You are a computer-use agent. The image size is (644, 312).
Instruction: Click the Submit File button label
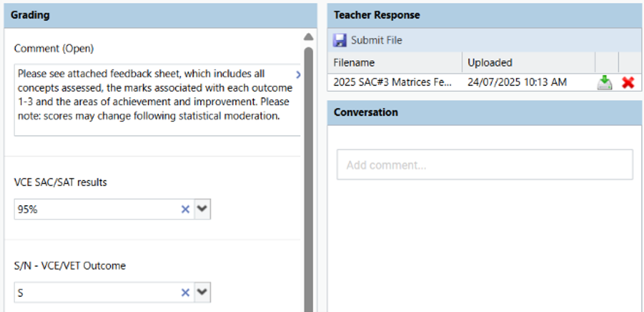click(376, 40)
